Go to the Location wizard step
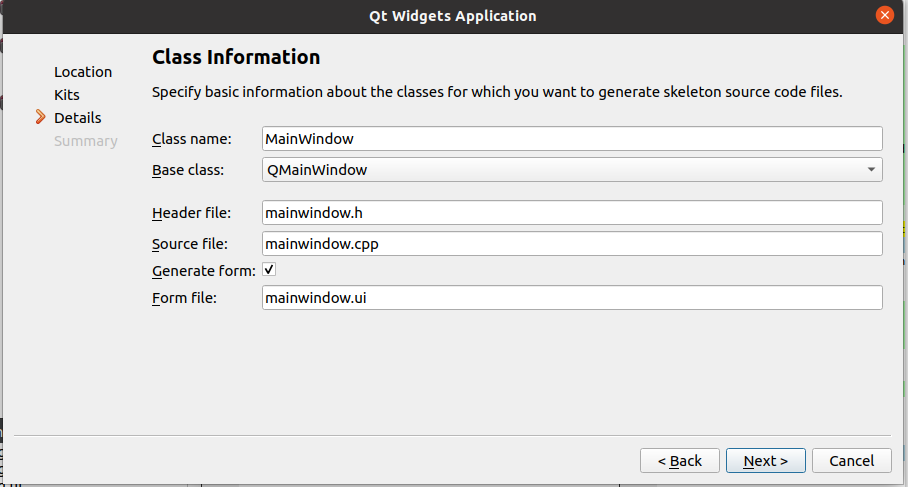 (83, 72)
